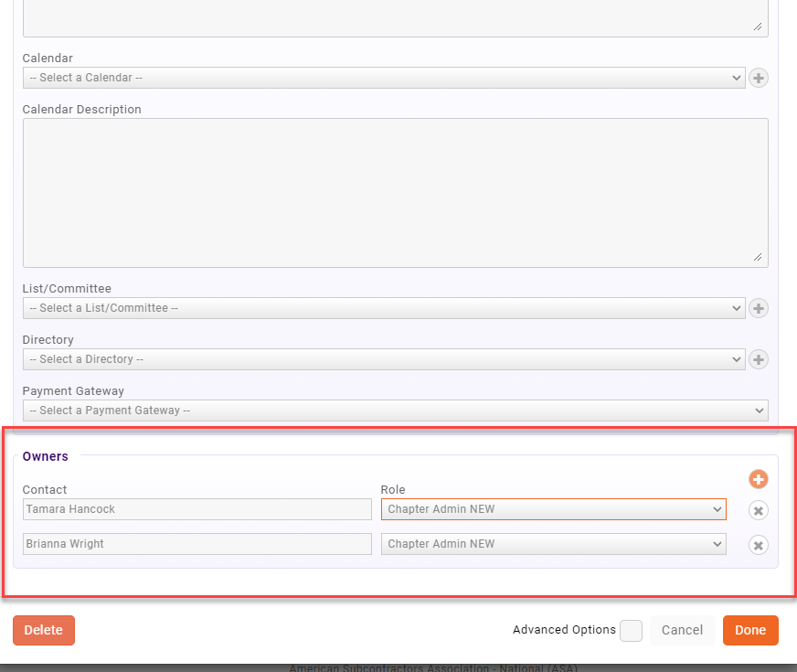The image size is (797, 672).
Task: Click Cancel to discard changes
Action: tap(682, 630)
